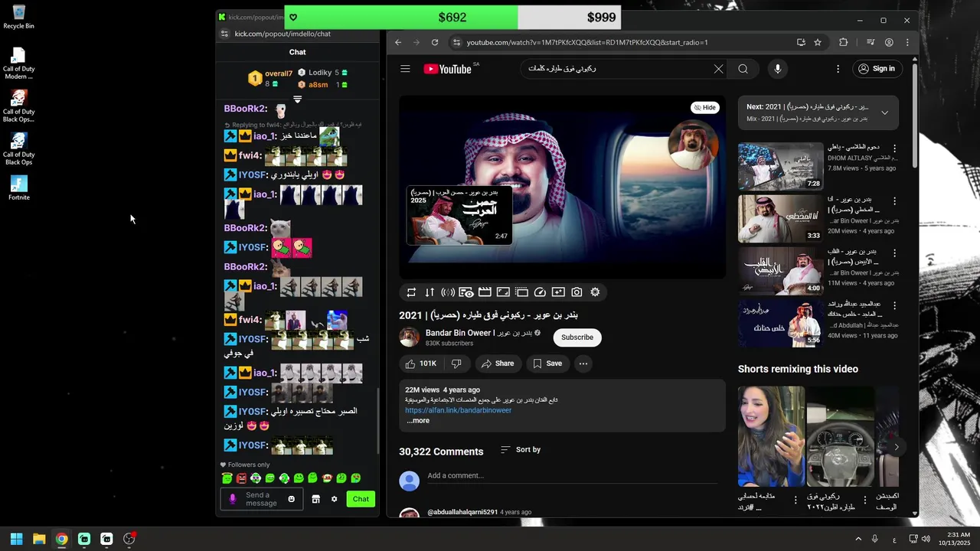Collapse the Kick chat leaderboard arrow
Viewport: 980px width, 551px height.
point(298,99)
